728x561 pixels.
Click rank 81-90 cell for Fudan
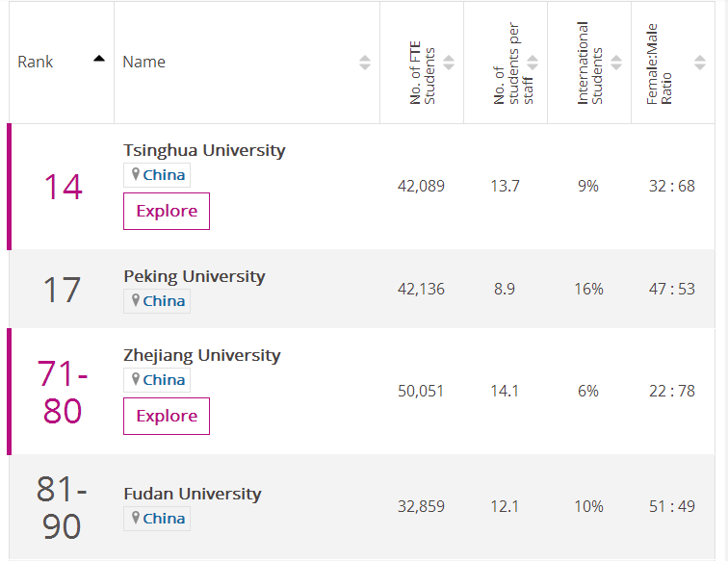63,508
